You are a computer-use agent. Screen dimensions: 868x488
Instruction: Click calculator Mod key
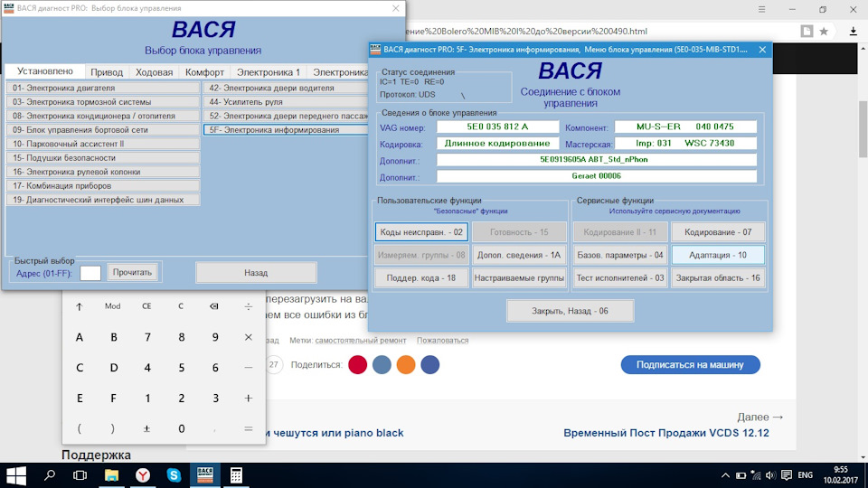click(x=113, y=306)
